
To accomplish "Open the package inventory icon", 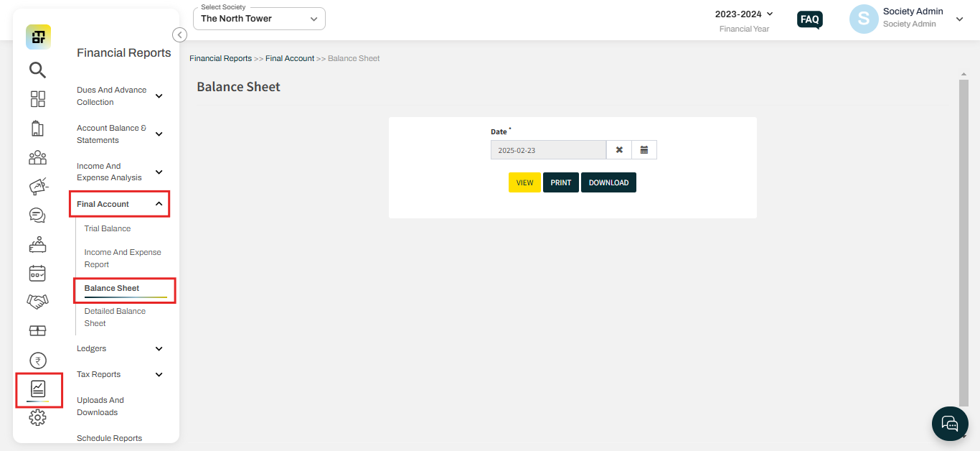I will [x=37, y=330].
